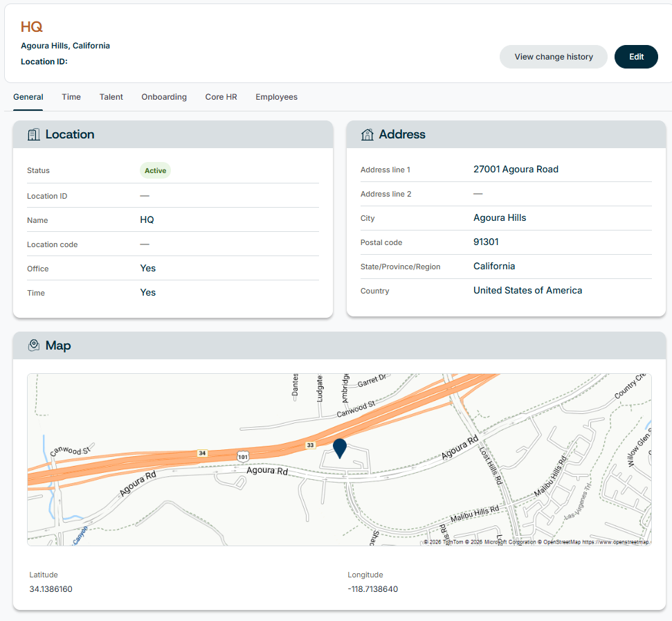This screenshot has height=621, width=672.
Task: Switch to the Time tab
Action: (71, 97)
